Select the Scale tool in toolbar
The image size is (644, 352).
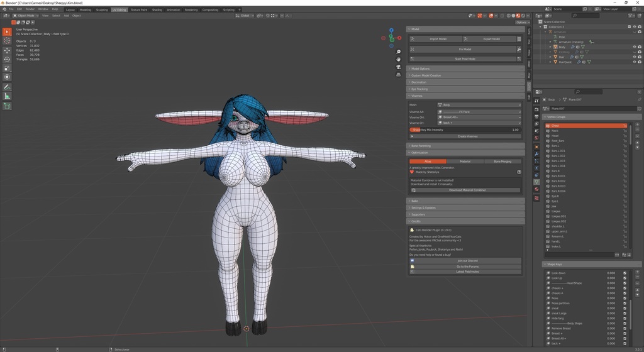tap(7, 69)
